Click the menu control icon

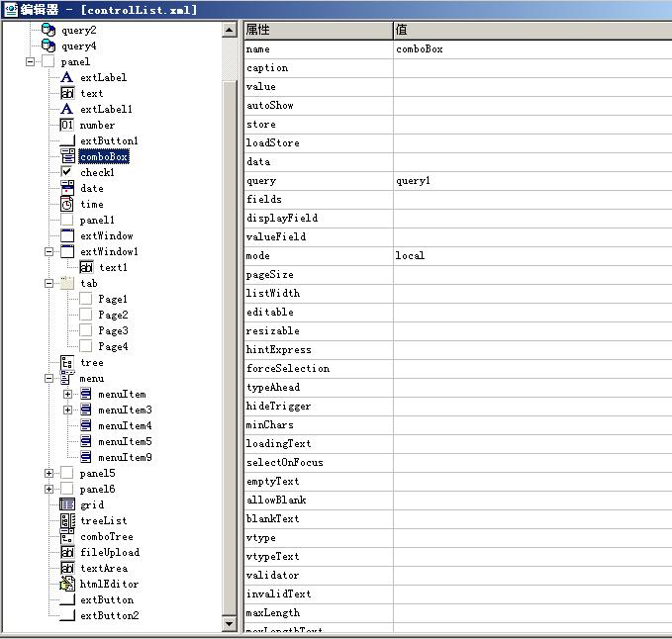[67, 378]
